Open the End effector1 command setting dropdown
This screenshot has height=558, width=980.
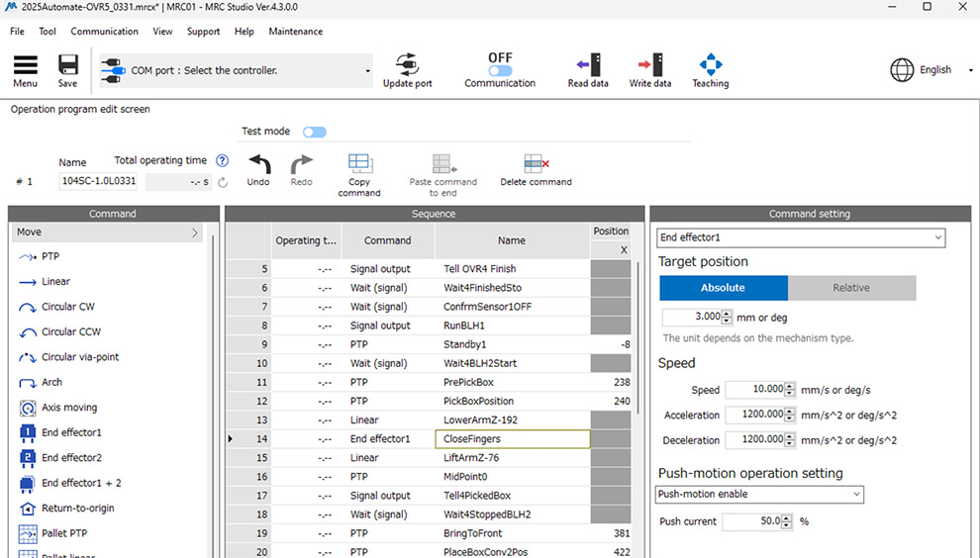click(x=801, y=237)
